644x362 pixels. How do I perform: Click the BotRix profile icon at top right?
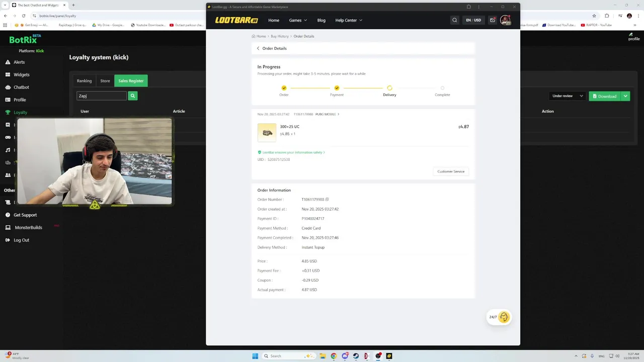click(633, 37)
